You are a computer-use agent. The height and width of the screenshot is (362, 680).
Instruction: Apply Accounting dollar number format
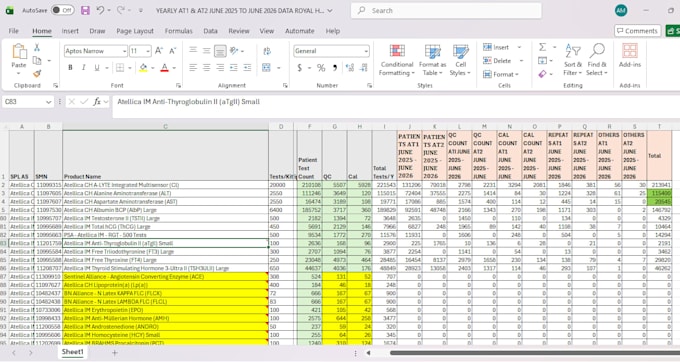tap(299, 68)
